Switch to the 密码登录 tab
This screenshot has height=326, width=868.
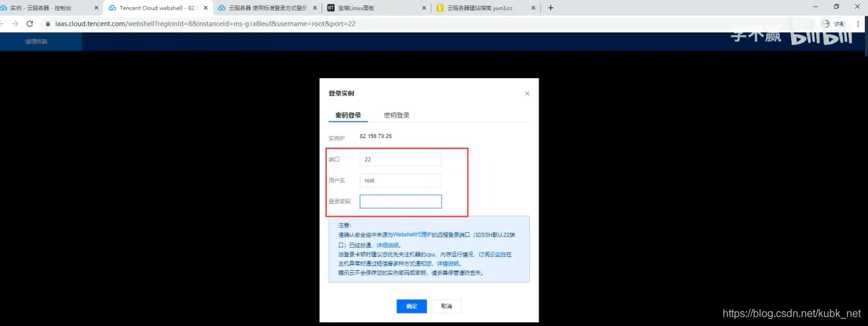coord(348,115)
